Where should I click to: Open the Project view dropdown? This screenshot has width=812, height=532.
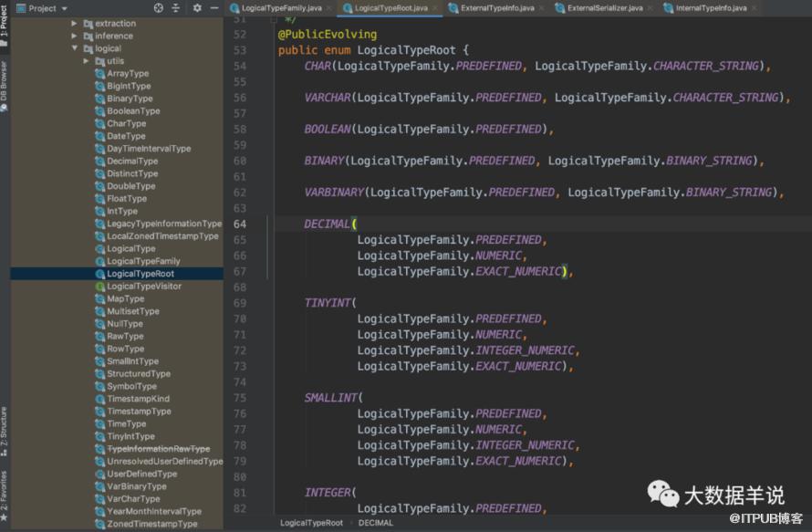point(43,8)
